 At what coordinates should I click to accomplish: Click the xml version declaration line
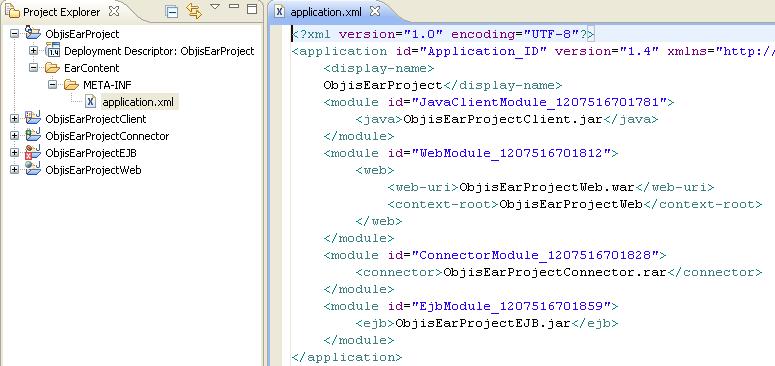click(443, 34)
